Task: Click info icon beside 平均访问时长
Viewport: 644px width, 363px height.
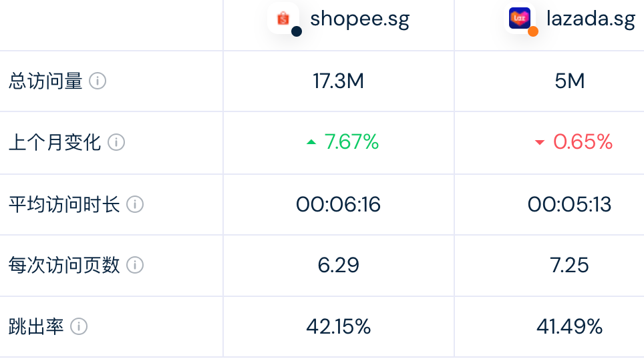Action: [x=135, y=204]
